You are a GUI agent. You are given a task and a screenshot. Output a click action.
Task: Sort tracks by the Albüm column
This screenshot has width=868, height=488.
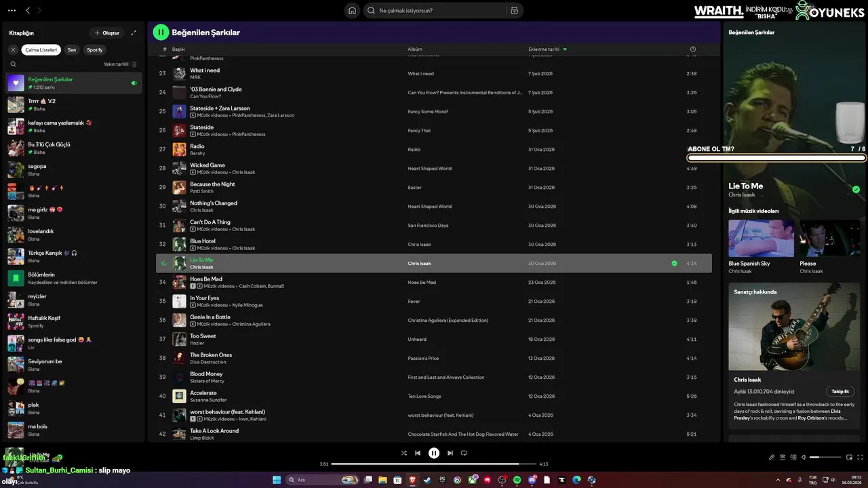[415, 49]
